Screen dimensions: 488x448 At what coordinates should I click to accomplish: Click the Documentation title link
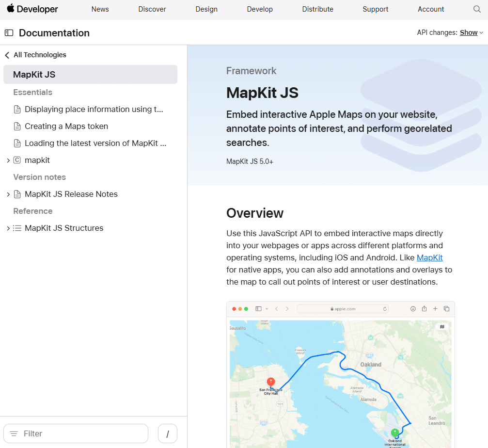point(54,32)
